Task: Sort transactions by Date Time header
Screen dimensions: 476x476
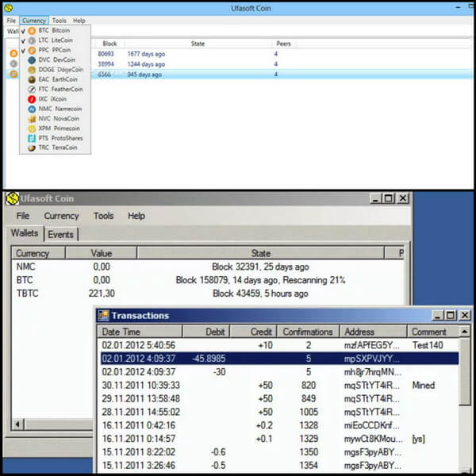Action: [x=140, y=332]
